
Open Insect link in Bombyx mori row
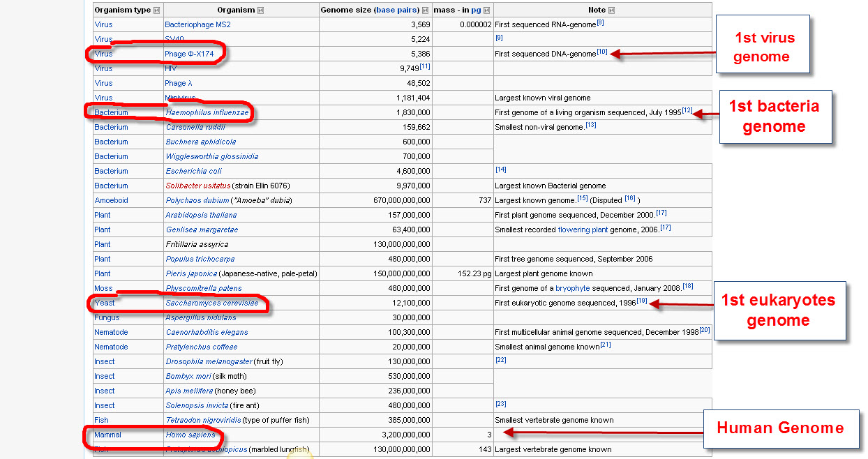coord(104,376)
